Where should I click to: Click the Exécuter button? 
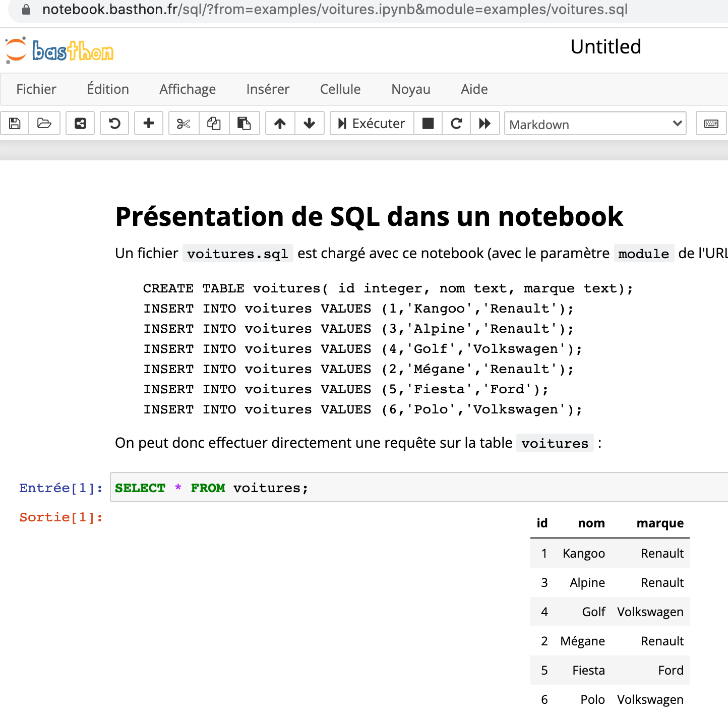pos(372,123)
